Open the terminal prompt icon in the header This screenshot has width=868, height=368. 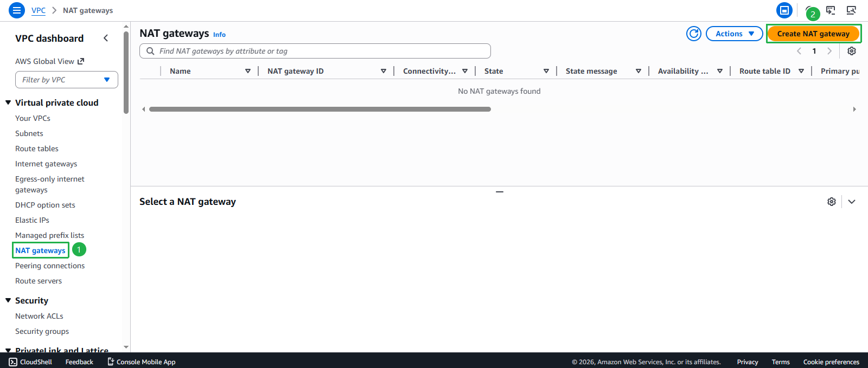831,10
